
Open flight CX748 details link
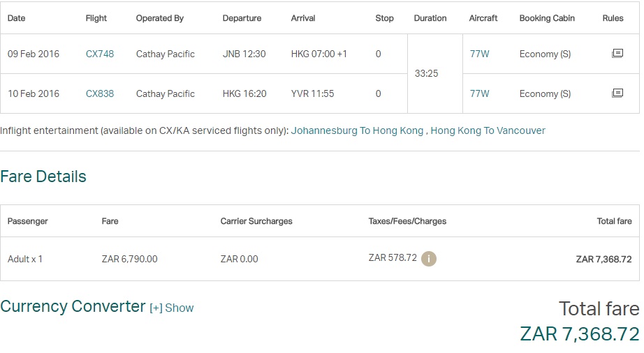[x=100, y=54]
